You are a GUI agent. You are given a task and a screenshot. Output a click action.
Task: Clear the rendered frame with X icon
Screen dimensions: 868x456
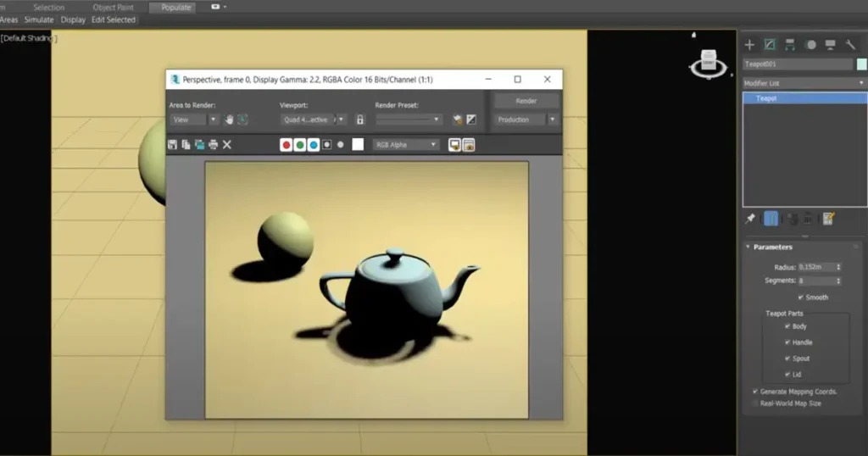(x=227, y=145)
